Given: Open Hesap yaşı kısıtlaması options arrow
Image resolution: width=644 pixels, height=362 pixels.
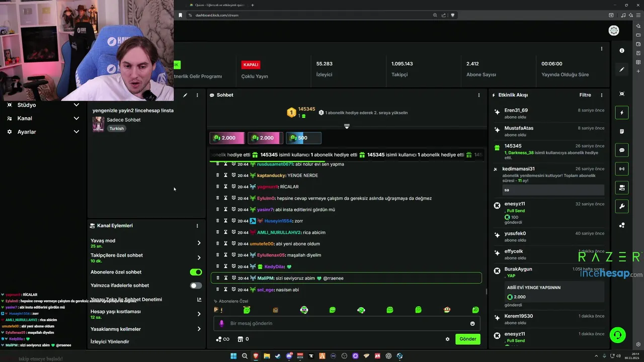Looking at the screenshot, I should [199, 314].
